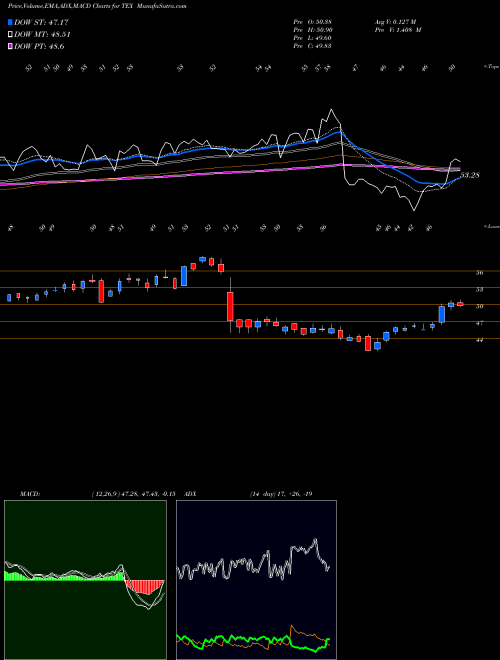This screenshot has width=500, height=660.
Task: Select the Pre V: 1.408 M value
Action: pos(397,30)
